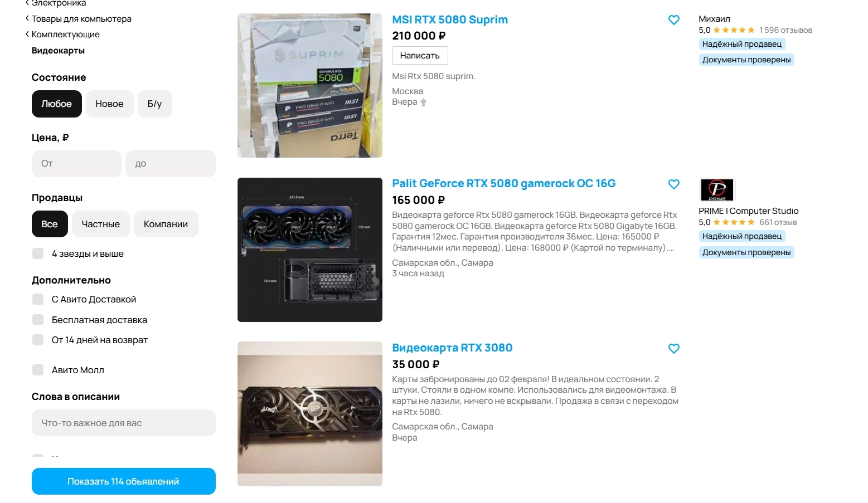Choose the Компании sellers filter
Viewport: 868px width, 503px height.
pyautogui.click(x=166, y=224)
